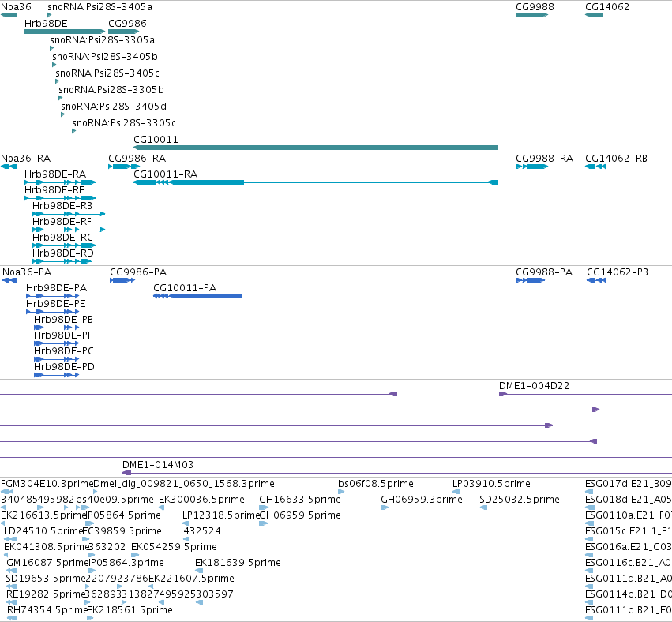Viewport: 672px width, 622px height.
Task: Select the snoRNA:Psi28S-3305c label
Action: pyautogui.click(x=124, y=123)
